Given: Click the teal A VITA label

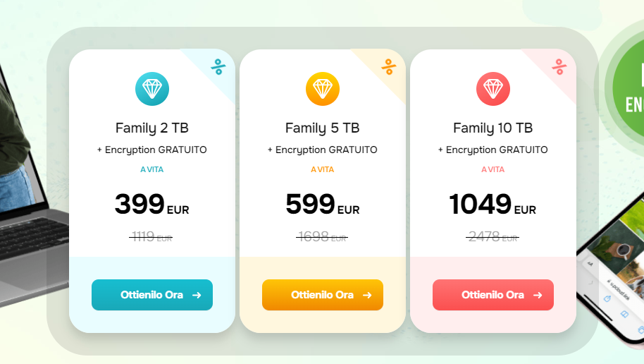Looking at the screenshot, I should coord(152,169).
